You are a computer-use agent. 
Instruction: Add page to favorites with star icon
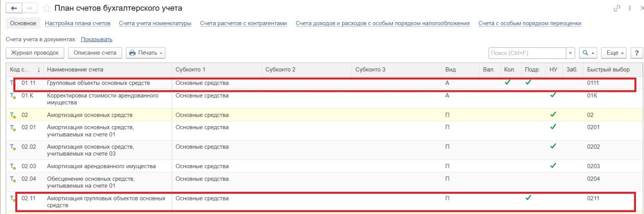[x=47, y=8]
